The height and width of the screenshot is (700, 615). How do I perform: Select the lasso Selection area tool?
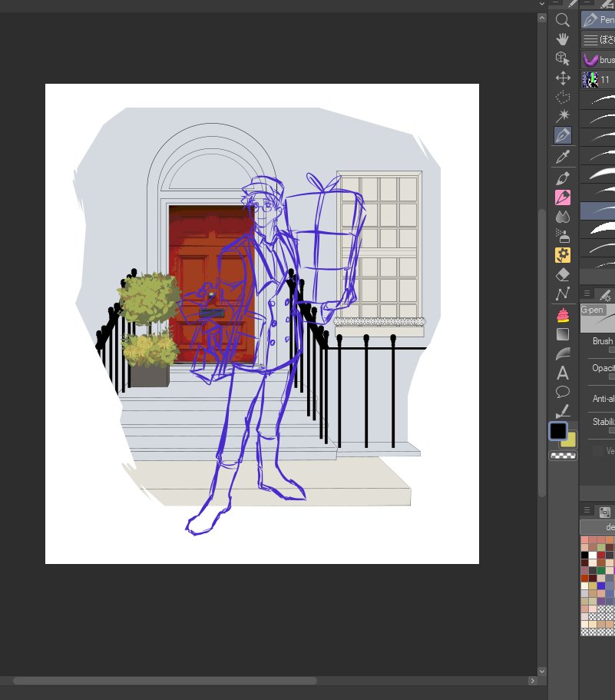(x=562, y=98)
